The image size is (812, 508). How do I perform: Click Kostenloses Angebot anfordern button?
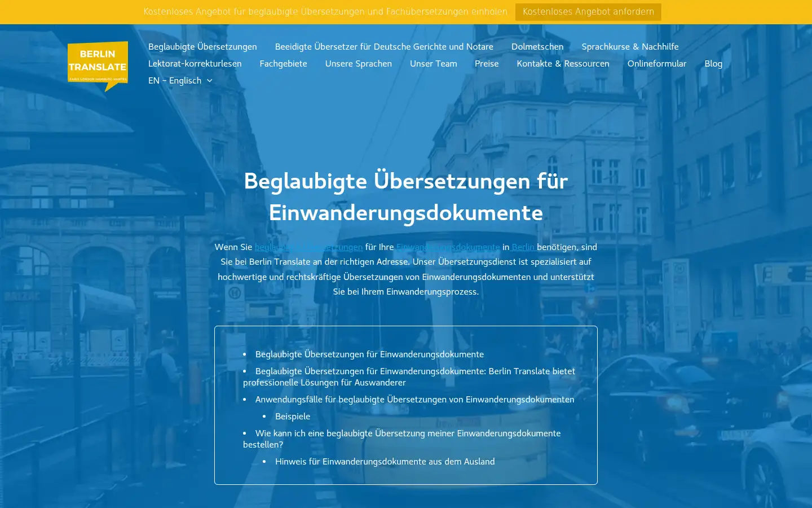pos(588,12)
